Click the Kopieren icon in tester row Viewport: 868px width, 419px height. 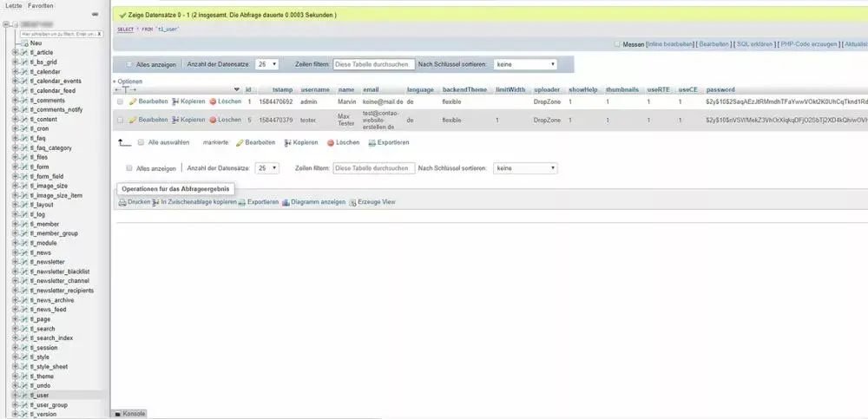[x=175, y=120]
